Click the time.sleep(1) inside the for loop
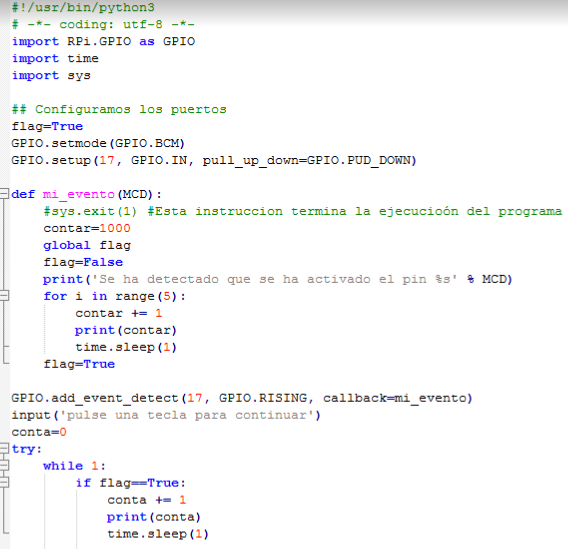Image resolution: width=568 pixels, height=549 pixels. (x=126, y=347)
